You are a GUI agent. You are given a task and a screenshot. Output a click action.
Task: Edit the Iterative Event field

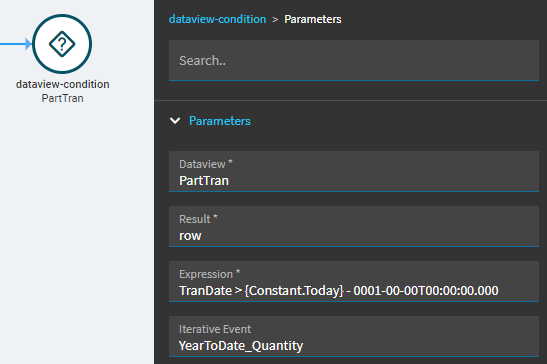coord(354,337)
